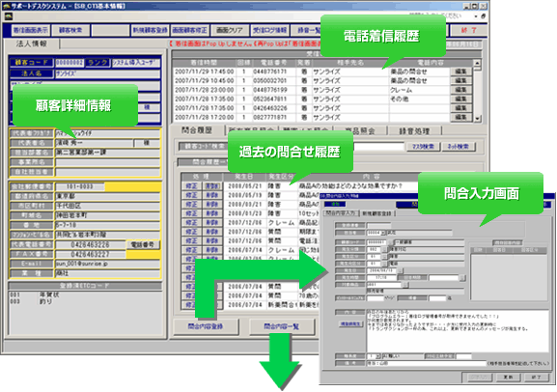Open 顧客検索 from the toolbar
The height and width of the screenshot is (392, 557).
coord(70,30)
